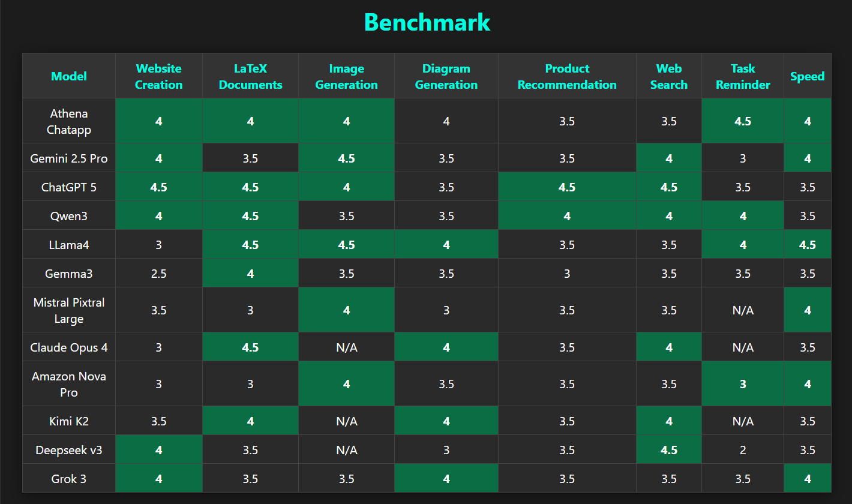Click the Athena Chatapp row label
Viewport: 852px width, 504px height.
tap(69, 121)
